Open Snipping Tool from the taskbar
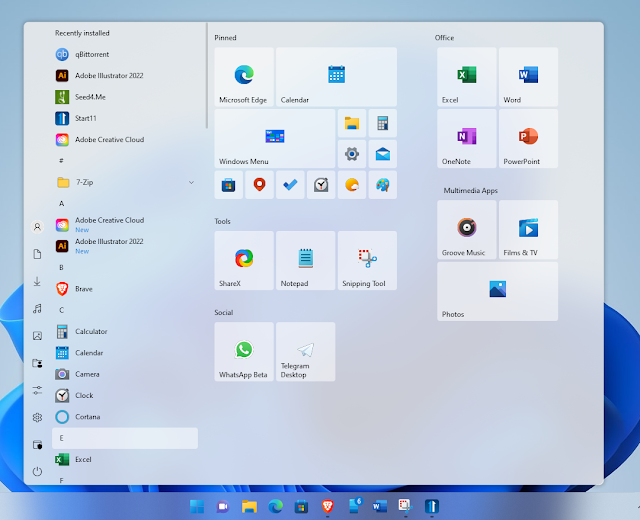640x520 pixels. coord(405,507)
